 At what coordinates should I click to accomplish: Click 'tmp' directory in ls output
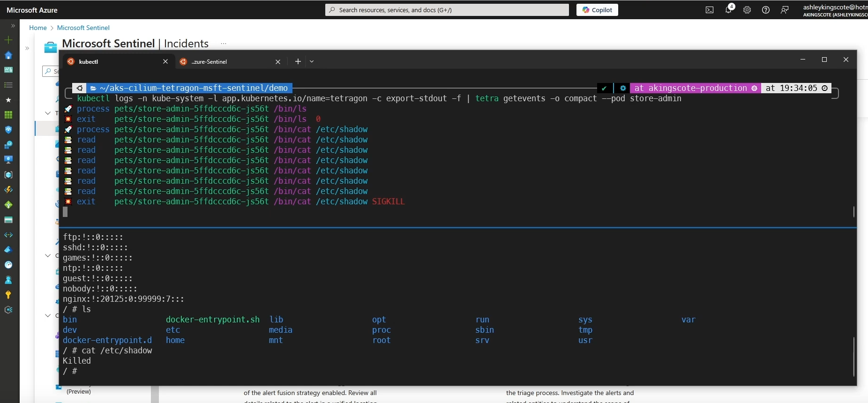[585, 330]
